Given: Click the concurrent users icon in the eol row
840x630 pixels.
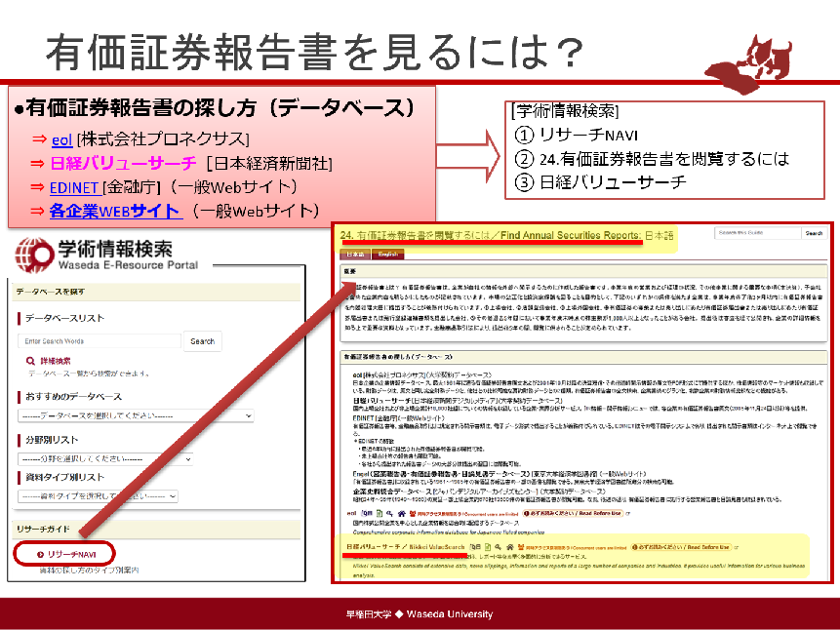Looking at the screenshot, I should click(x=413, y=513).
